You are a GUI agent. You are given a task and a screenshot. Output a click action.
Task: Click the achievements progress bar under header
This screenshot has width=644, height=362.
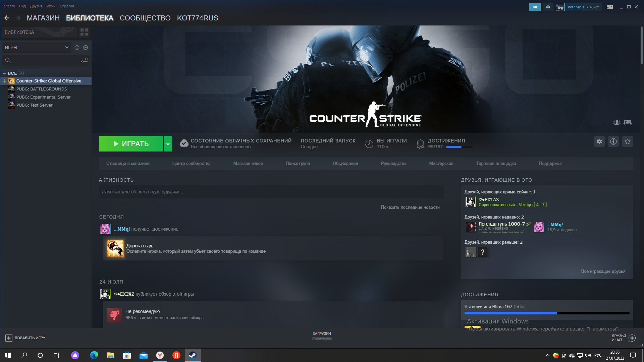coord(459,147)
